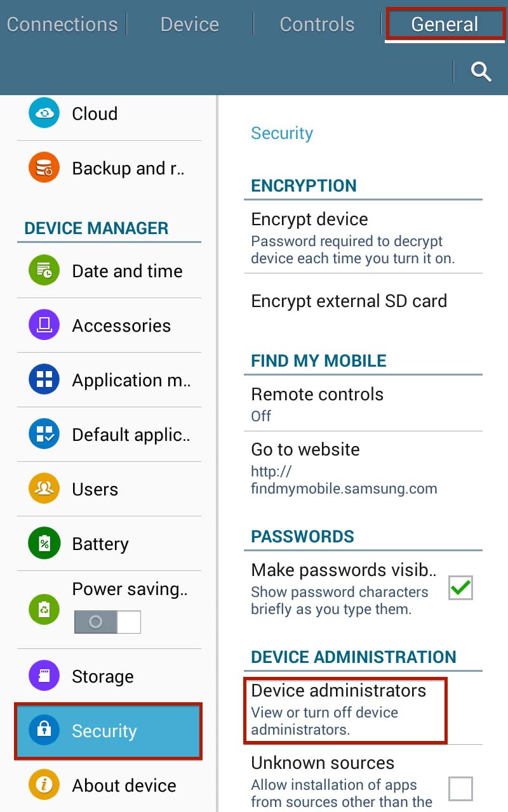Tap the Users icon
The image size is (508, 812).
(x=44, y=489)
